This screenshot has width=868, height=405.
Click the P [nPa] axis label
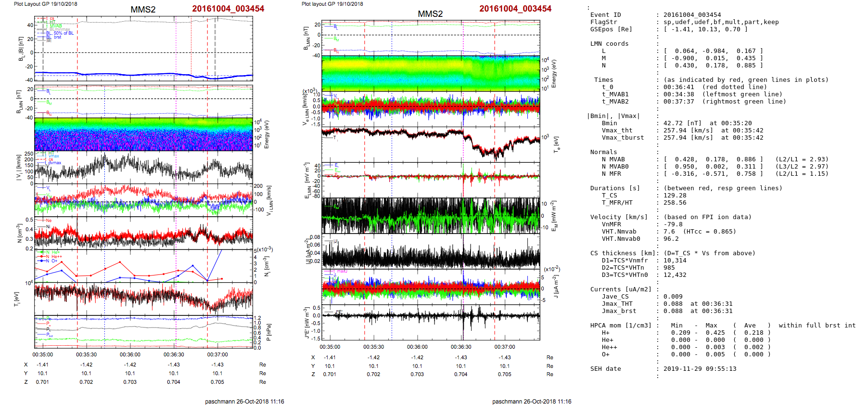pyautogui.click(x=268, y=332)
